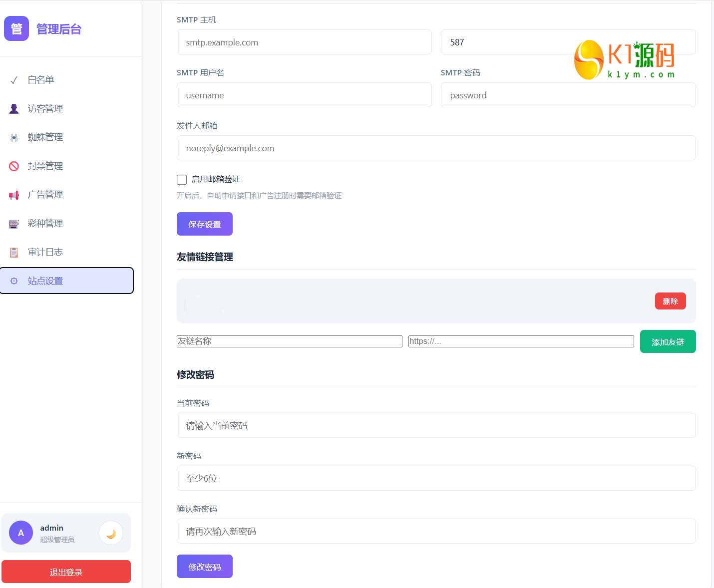
Task: Click the visitor person icon beside 访客管理
Action: pos(14,109)
